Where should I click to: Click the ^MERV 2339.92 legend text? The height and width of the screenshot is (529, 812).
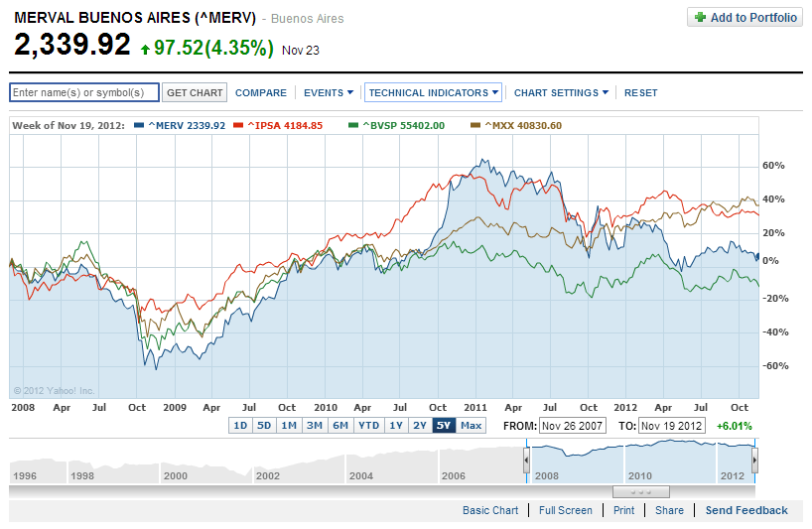pos(187,125)
